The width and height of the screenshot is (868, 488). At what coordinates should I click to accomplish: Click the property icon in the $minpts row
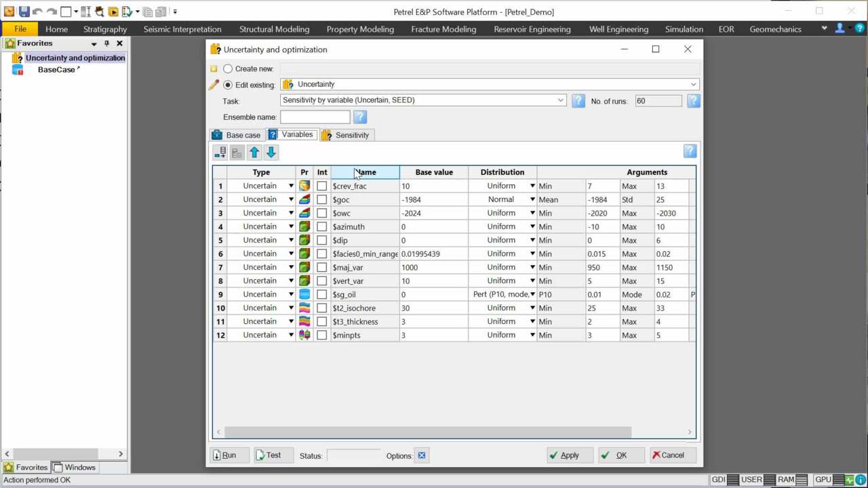point(304,335)
